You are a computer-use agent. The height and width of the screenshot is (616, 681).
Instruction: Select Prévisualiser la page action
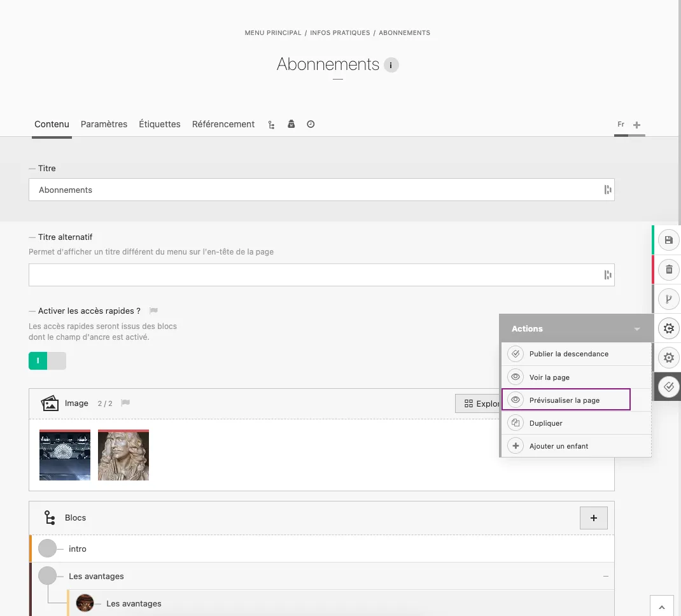point(565,400)
